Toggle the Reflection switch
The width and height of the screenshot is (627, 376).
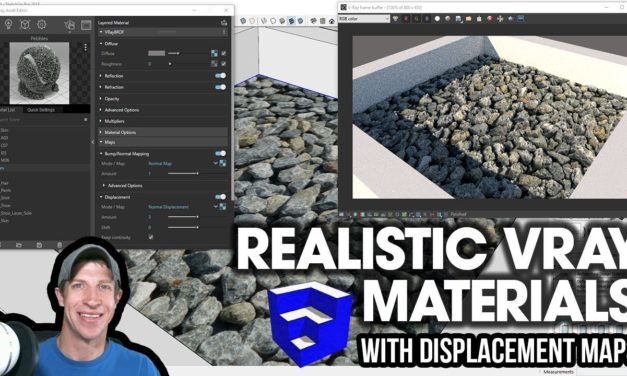pos(220,76)
